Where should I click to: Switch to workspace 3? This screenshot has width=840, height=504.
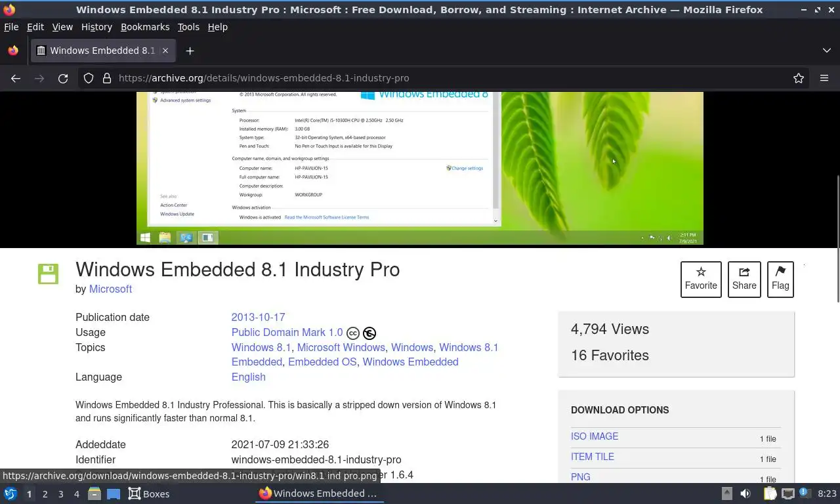click(x=60, y=493)
